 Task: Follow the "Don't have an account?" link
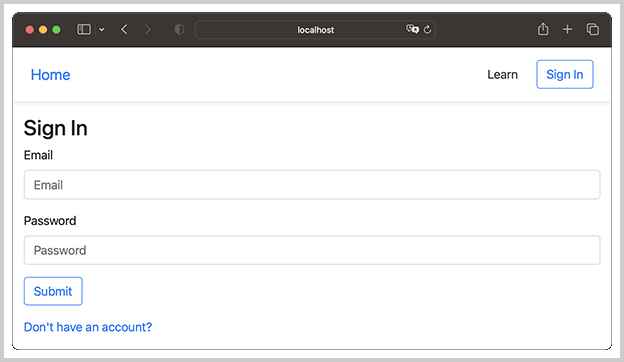(x=88, y=327)
